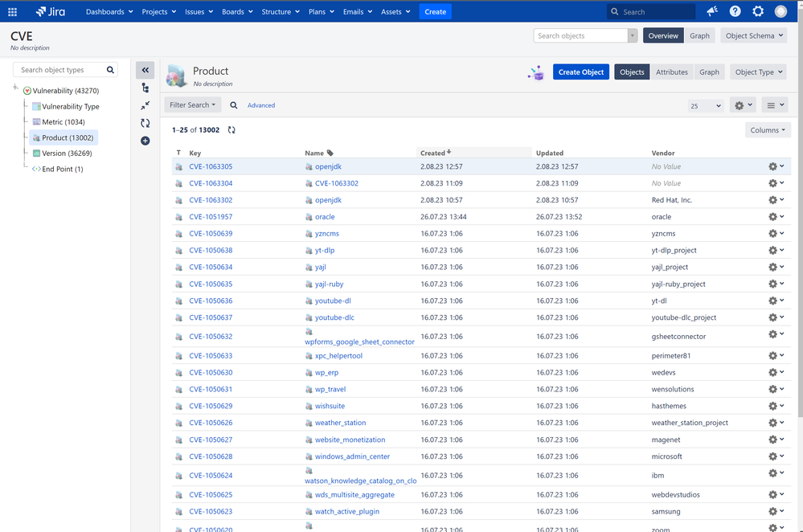
Task: Refresh the object type tree
Action: point(145,123)
